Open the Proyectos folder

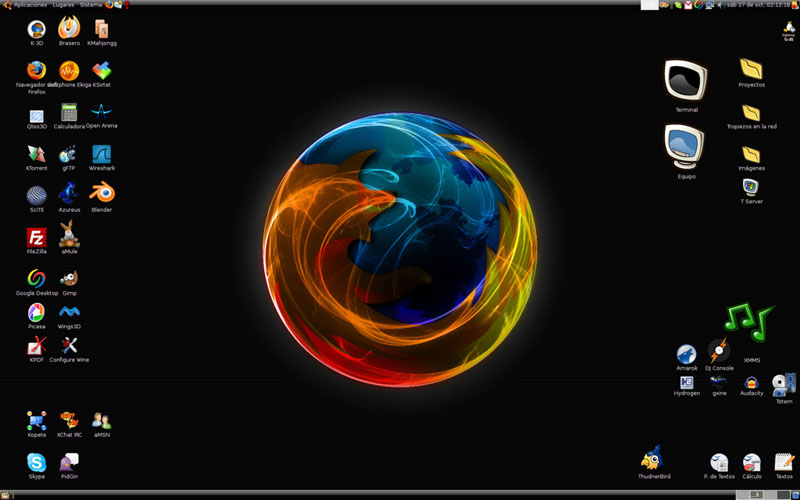[x=751, y=69]
